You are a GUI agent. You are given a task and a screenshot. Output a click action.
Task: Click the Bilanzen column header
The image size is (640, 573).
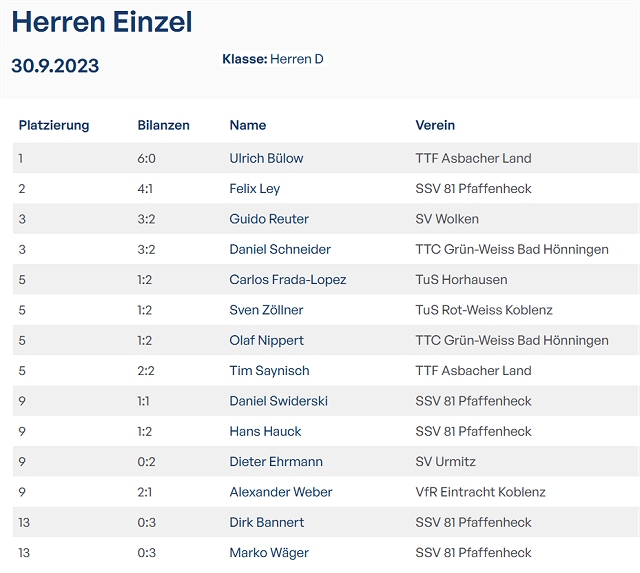pyautogui.click(x=163, y=125)
